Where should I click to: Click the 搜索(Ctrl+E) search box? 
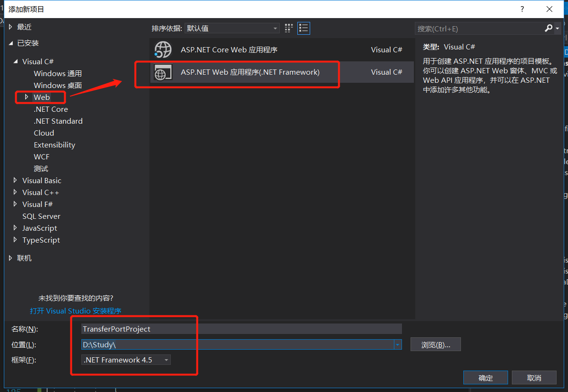pos(479,29)
